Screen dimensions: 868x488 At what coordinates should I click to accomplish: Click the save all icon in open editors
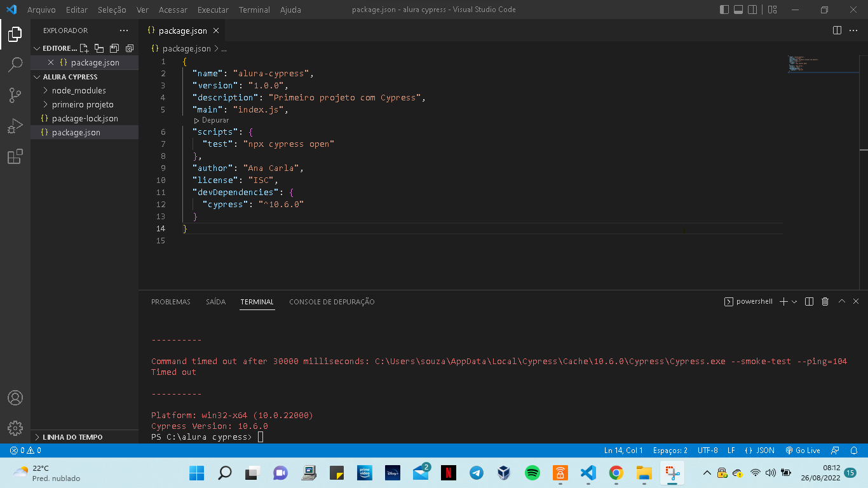point(114,48)
